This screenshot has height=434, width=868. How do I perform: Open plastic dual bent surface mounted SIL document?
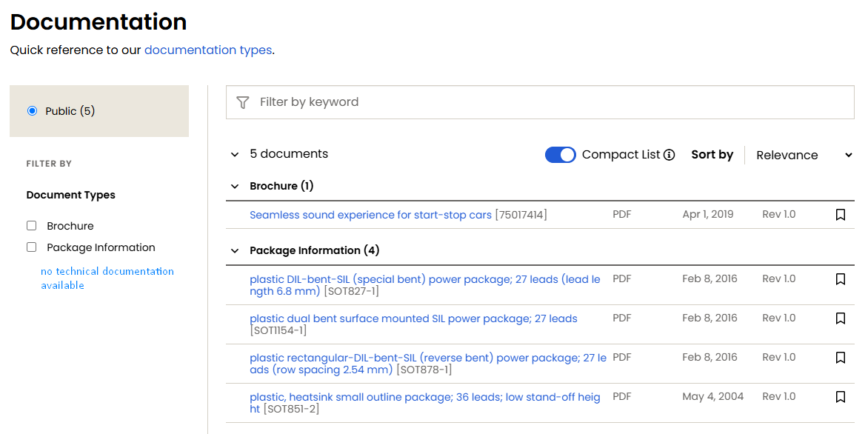pos(413,318)
